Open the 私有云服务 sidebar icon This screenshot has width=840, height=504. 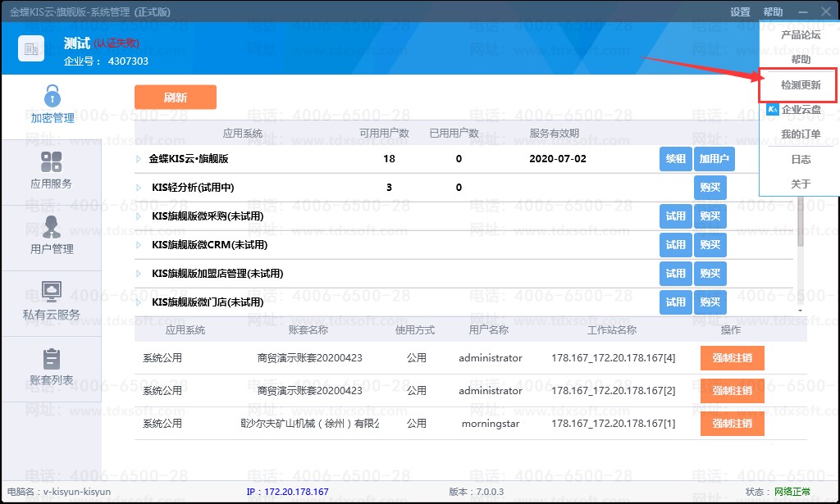[x=52, y=293]
